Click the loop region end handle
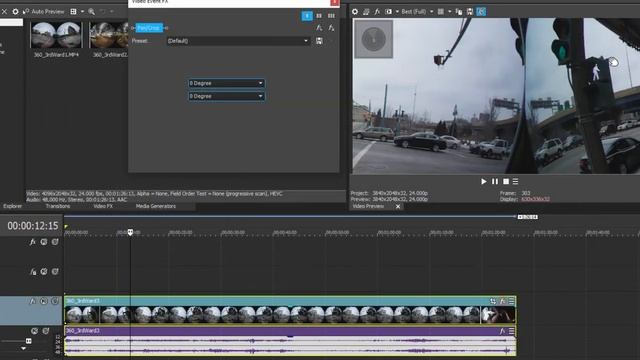This screenshot has width=640, height=360. point(527,217)
